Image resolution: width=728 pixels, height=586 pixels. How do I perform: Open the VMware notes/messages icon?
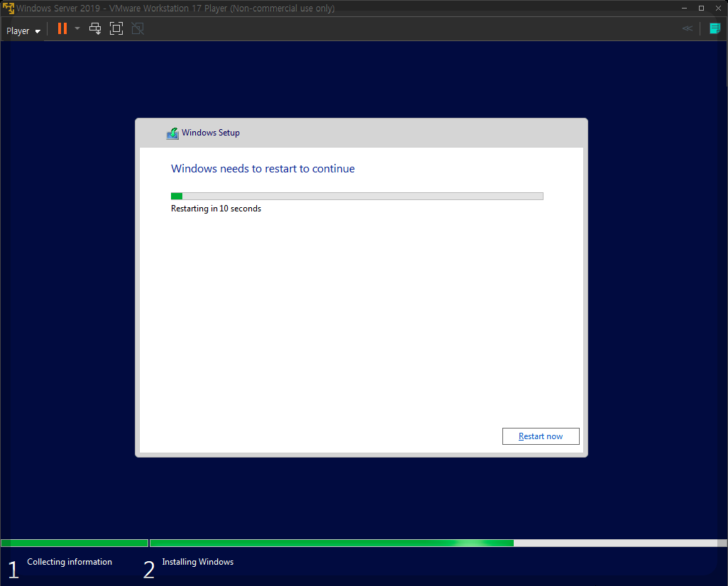click(715, 29)
